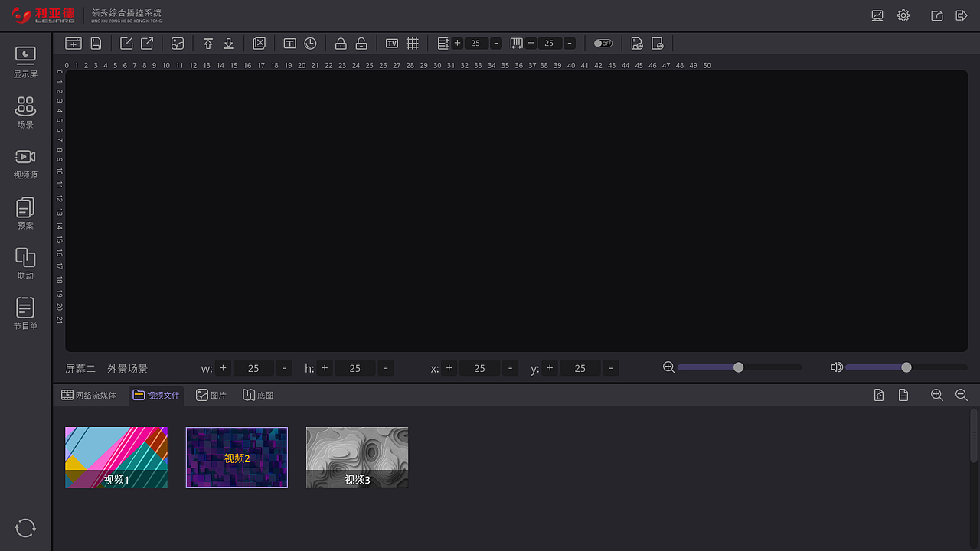The height and width of the screenshot is (551, 980).
Task: Mute with the speaker volume icon
Action: coord(837,367)
